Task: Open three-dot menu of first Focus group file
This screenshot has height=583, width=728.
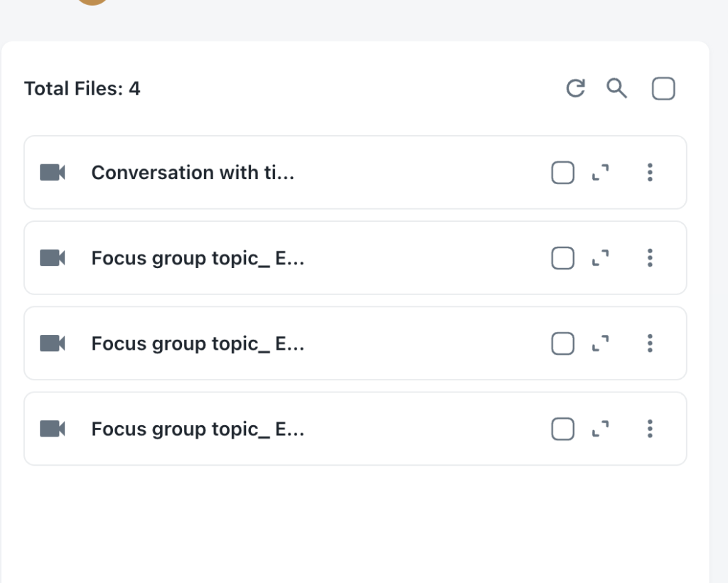Action: pyautogui.click(x=649, y=258)
